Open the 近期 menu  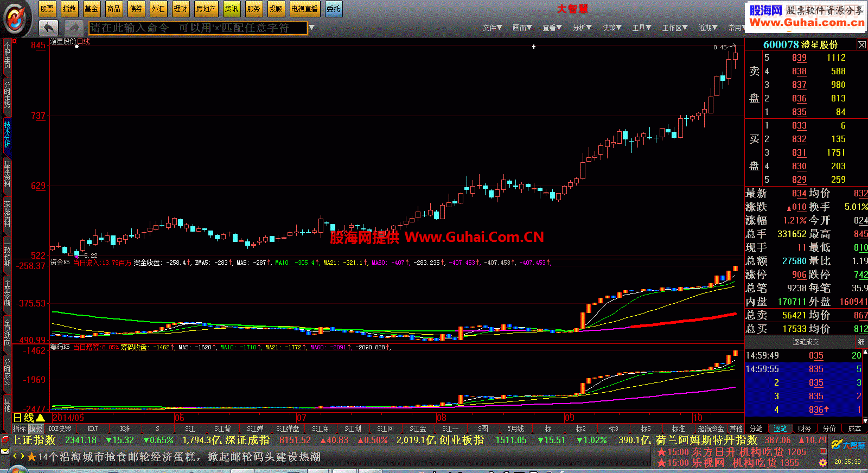708,28
